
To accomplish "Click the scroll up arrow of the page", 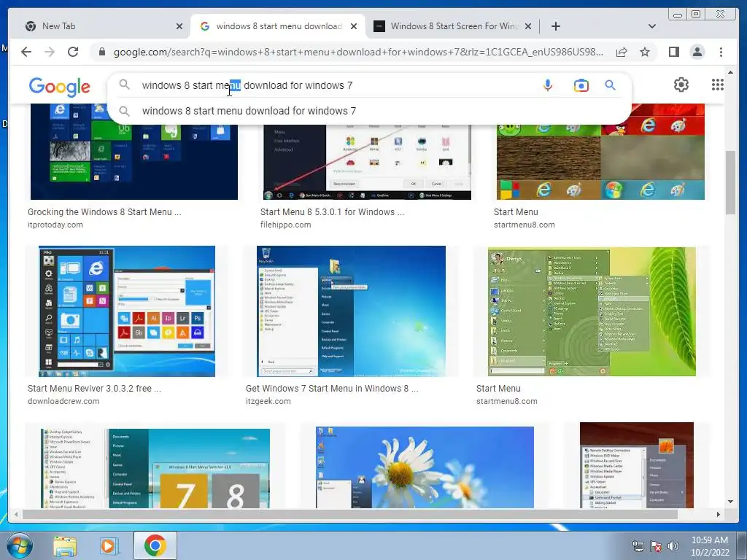I will (x=730, y=72).
